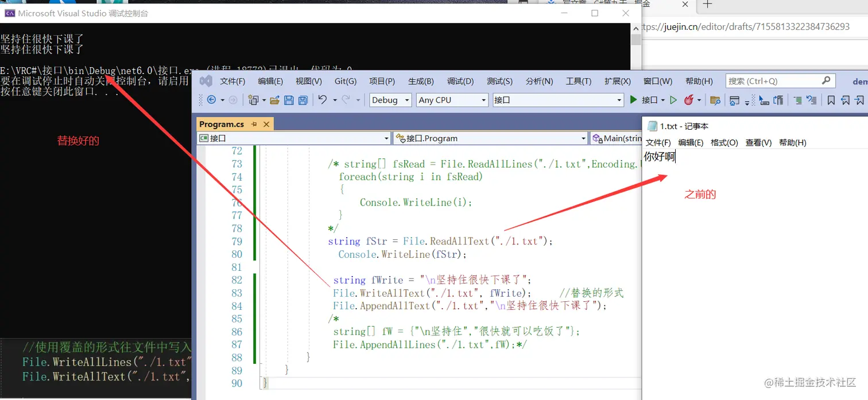This screenshot has height=400, width=868.
Task: Expand dropdown arrow beside New Project icon
Action: [x=263, y=100]
